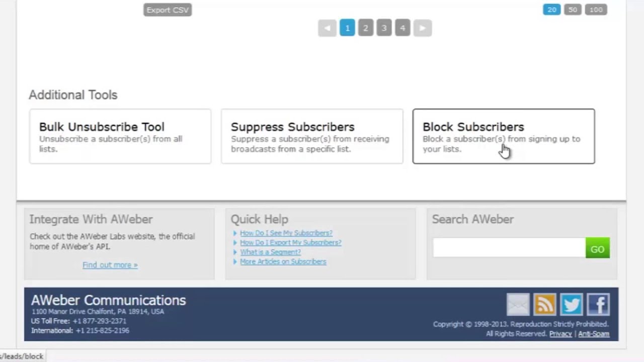The height and width of the screenshot is (362, 644).
Task: Open the Bulk Unsubscribe Tool card
Action: (120, 136)
